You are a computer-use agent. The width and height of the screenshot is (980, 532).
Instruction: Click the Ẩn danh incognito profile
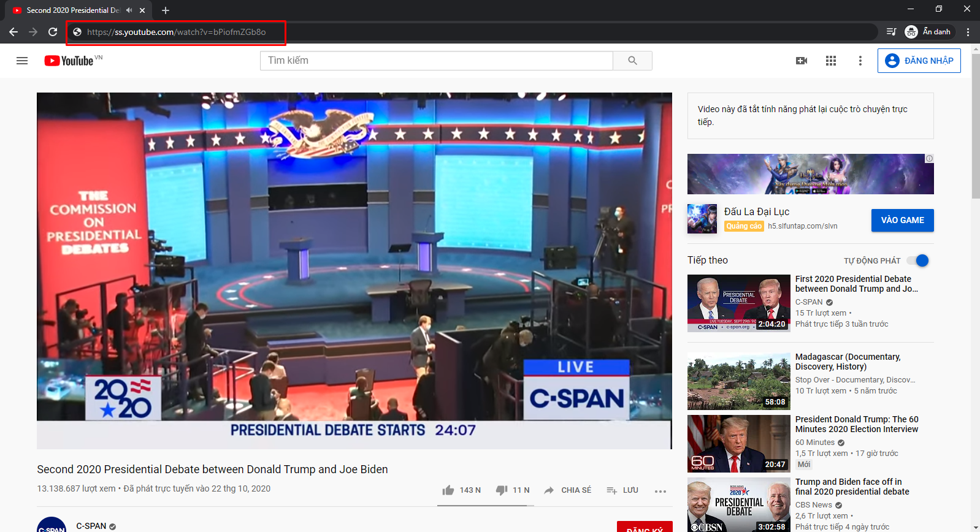[928, 32]
